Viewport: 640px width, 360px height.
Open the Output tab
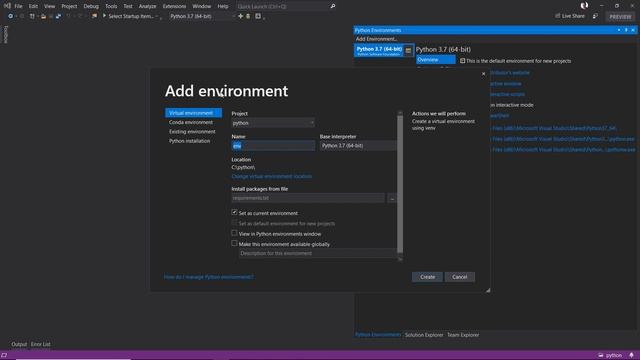pos(19,344)
